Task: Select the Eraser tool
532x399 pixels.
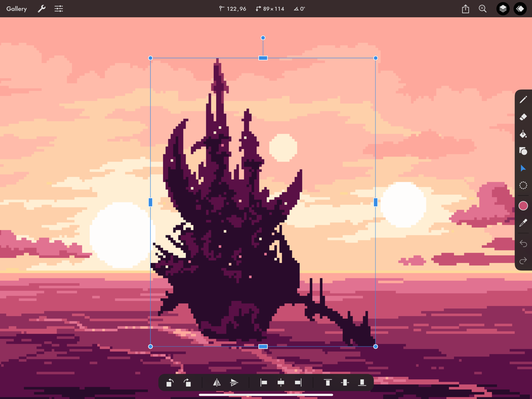Action: click(x=523, y=116)
